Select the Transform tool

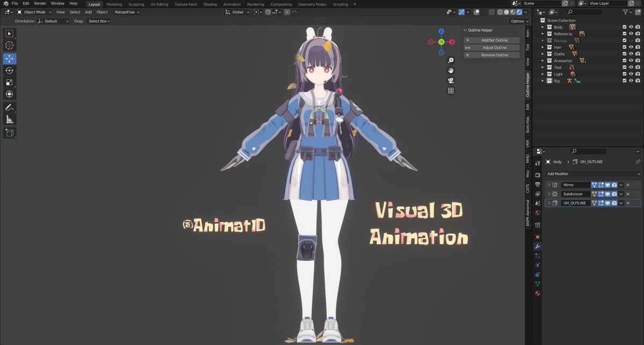[10, 94]
